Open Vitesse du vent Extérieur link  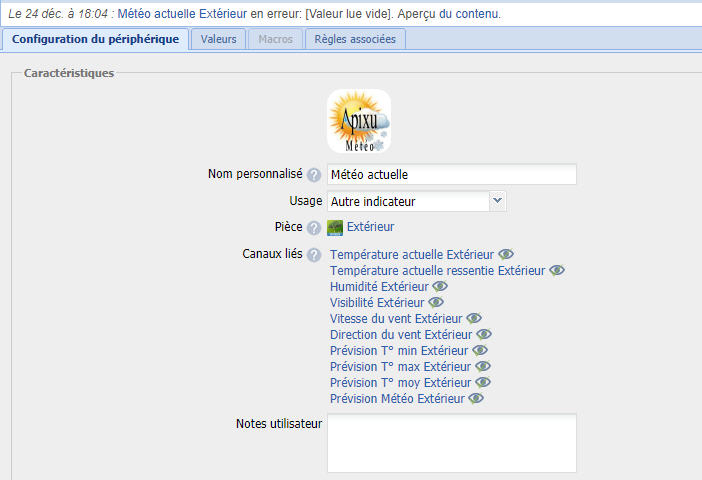pyautogui.click(x=396, y=319)
